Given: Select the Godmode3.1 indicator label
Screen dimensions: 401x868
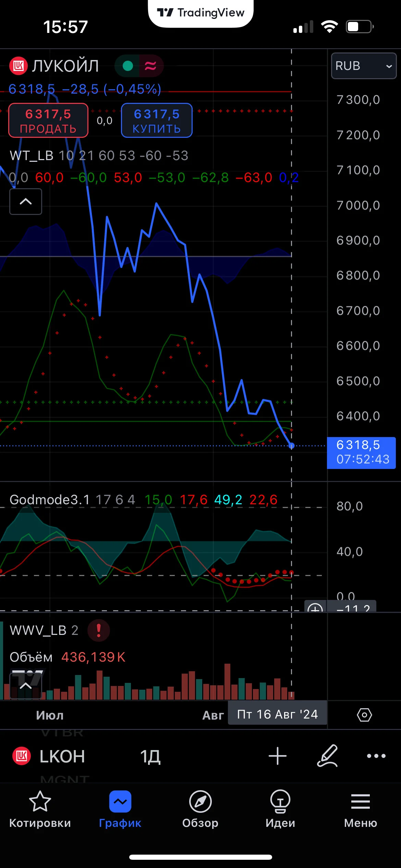Looking at the screenshot, I should [x=50, y=500].
